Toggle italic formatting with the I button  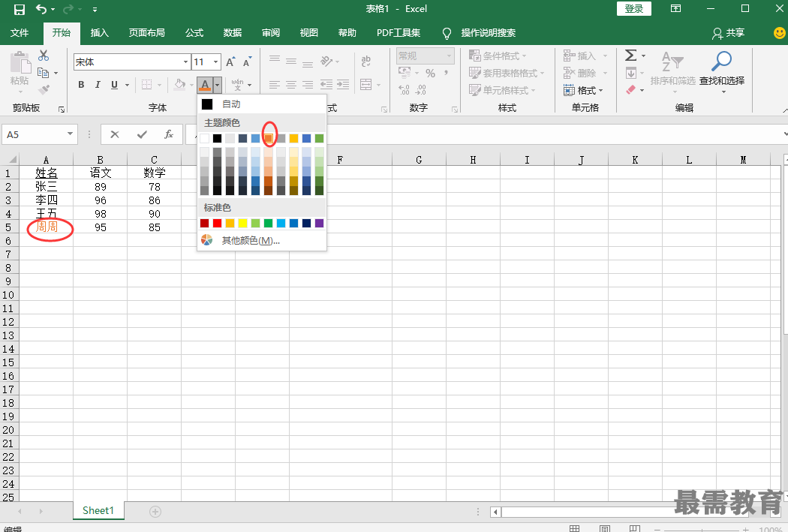pyautogui.click(x=98, y=84)
